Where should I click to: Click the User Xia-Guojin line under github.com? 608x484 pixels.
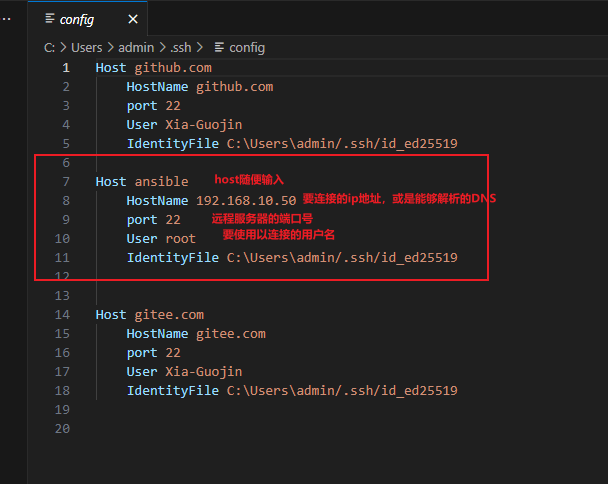click(185, 124)
